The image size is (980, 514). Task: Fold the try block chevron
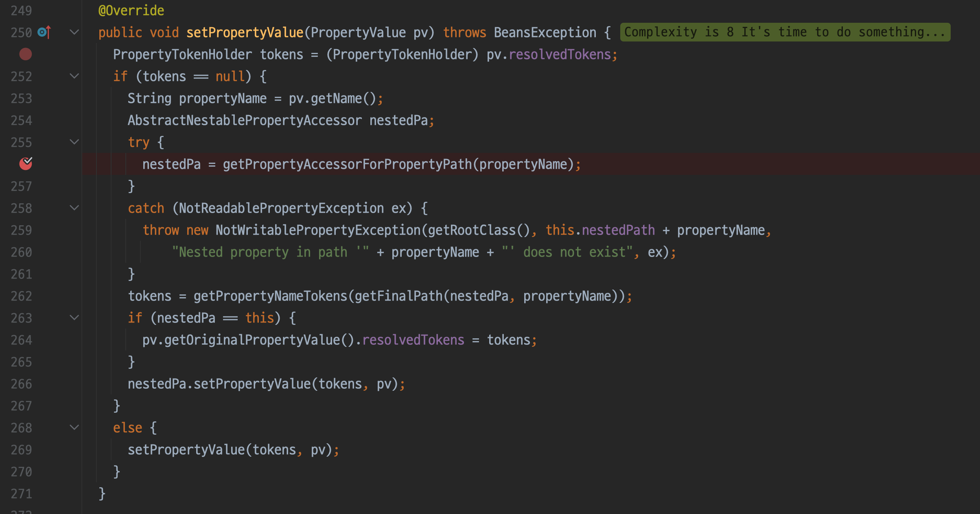tap(74, 142)
